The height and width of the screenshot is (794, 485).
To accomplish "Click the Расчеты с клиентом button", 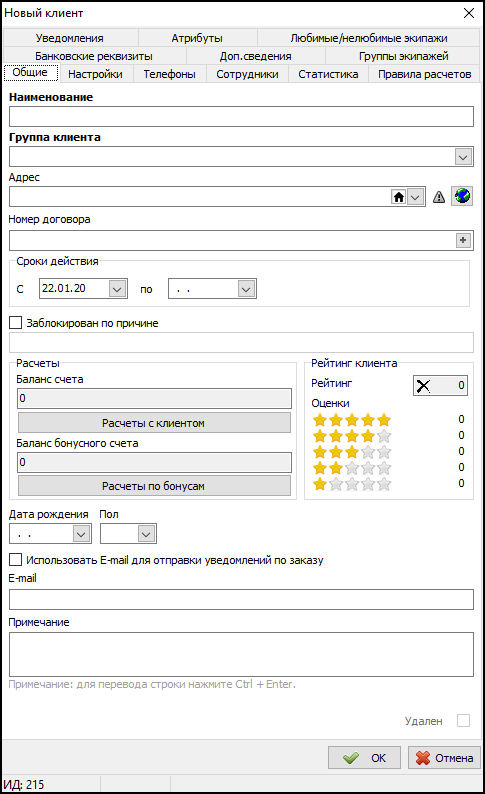I will click(154, 423).
